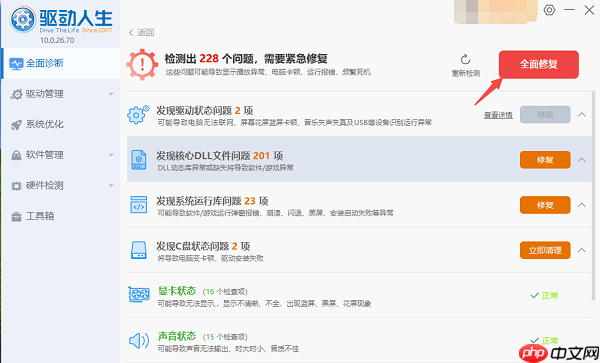Expand the 硬件检测 dropdown arrow
The image size is (600, 363).
(111, 186)
